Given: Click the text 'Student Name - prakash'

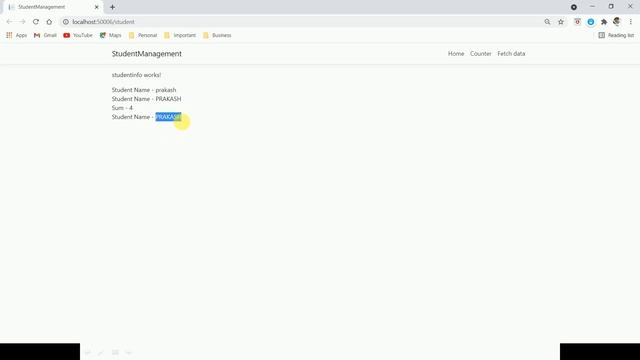Looking at the screenshot, I should pos(144,90).
